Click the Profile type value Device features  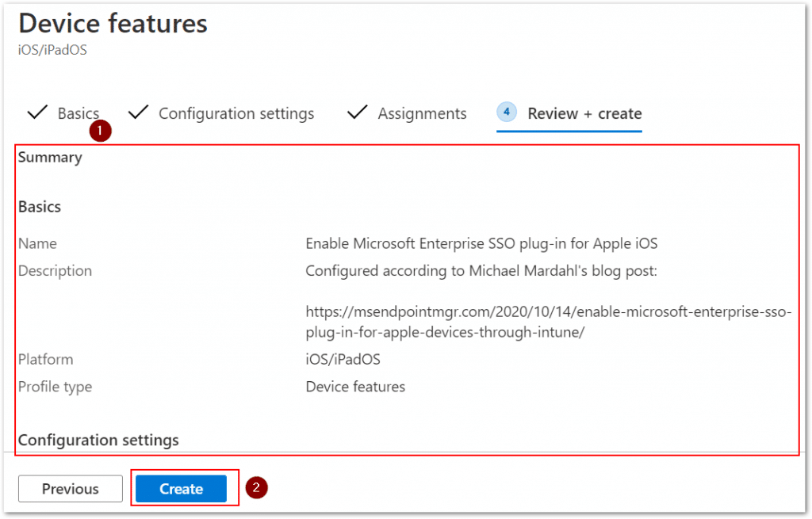[354, 387]
